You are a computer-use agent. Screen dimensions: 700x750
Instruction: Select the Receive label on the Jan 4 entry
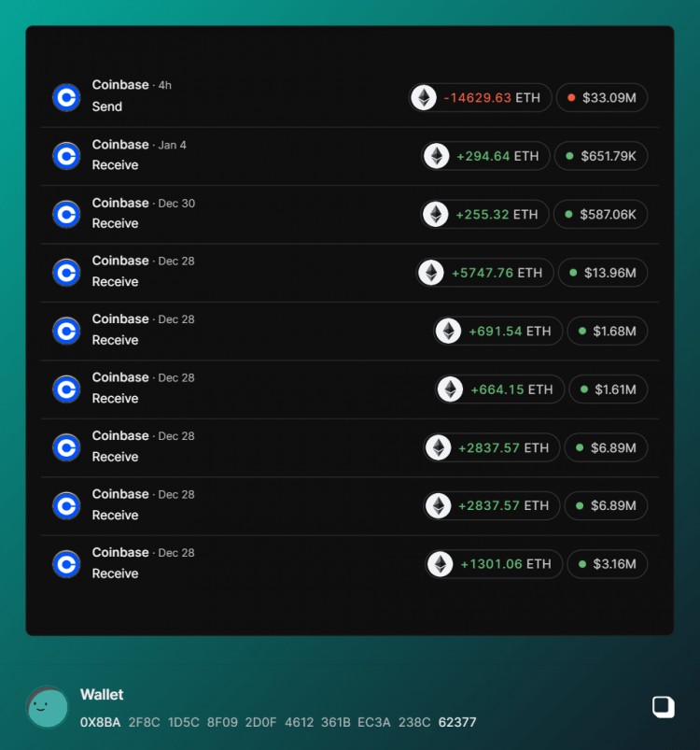click(115, 165)
